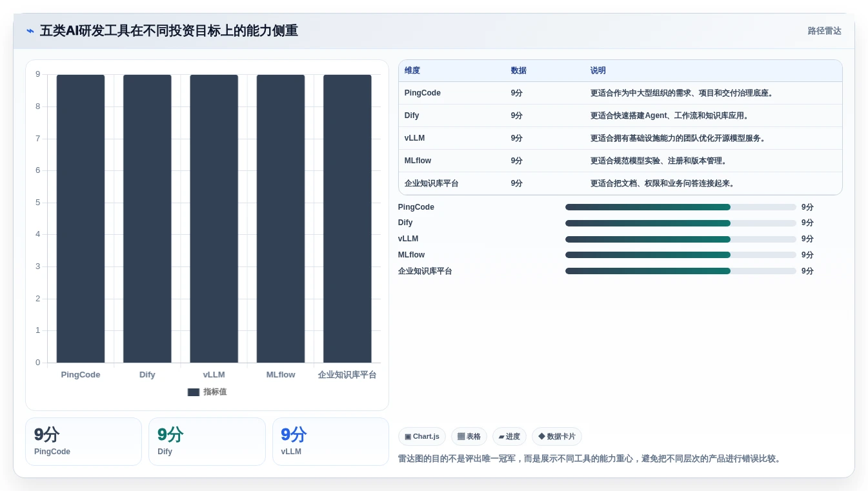
Task: Click the page title 五类AI研发工具在不同投资目标上的能力侧重
Action: coord(169,31)
